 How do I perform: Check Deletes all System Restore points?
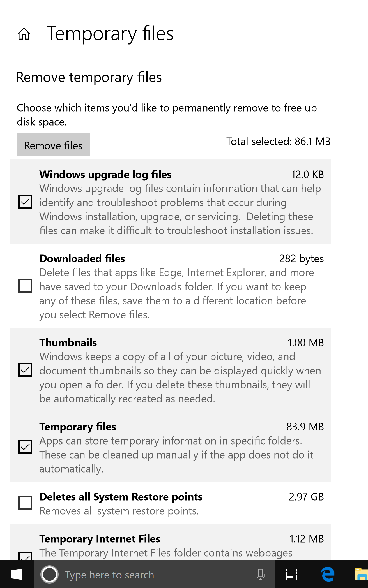25,503
